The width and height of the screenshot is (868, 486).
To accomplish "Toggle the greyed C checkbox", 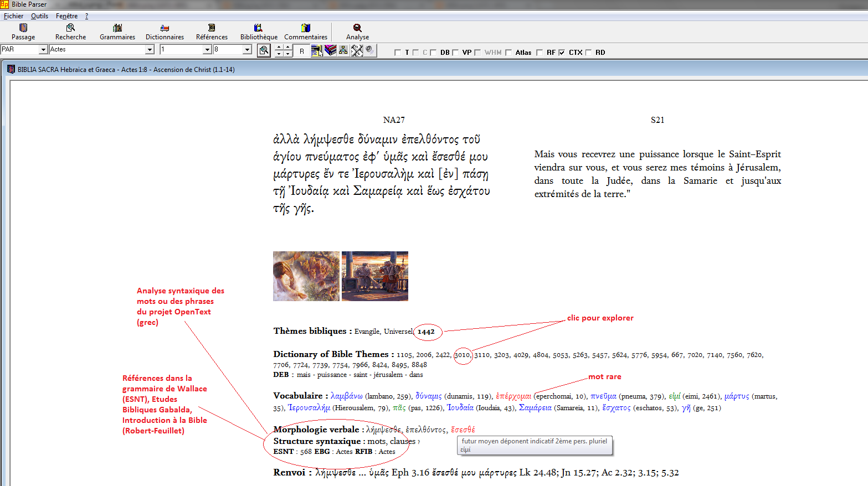I will coord(415,53).
